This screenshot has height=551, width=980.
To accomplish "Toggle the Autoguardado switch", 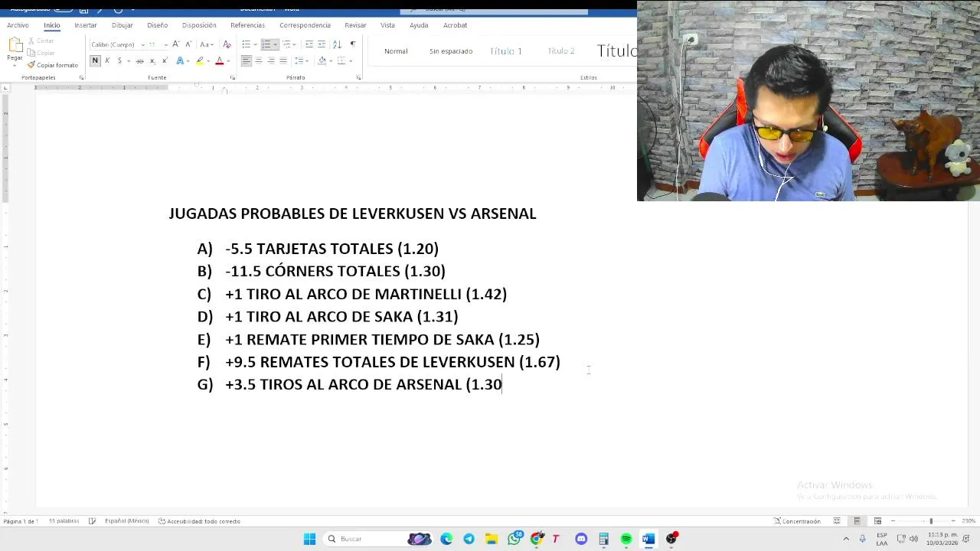I will point(63,9).
